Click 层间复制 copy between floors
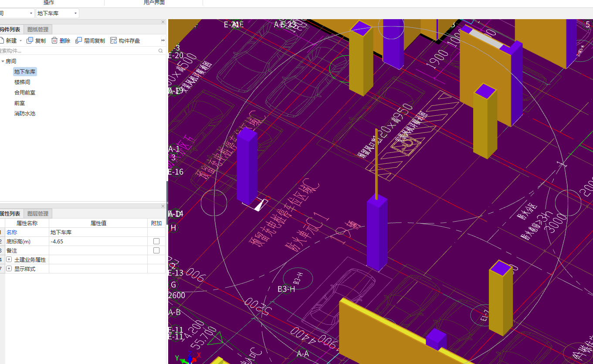The width and height of the screenshot is (593, 364). [90, 40]
